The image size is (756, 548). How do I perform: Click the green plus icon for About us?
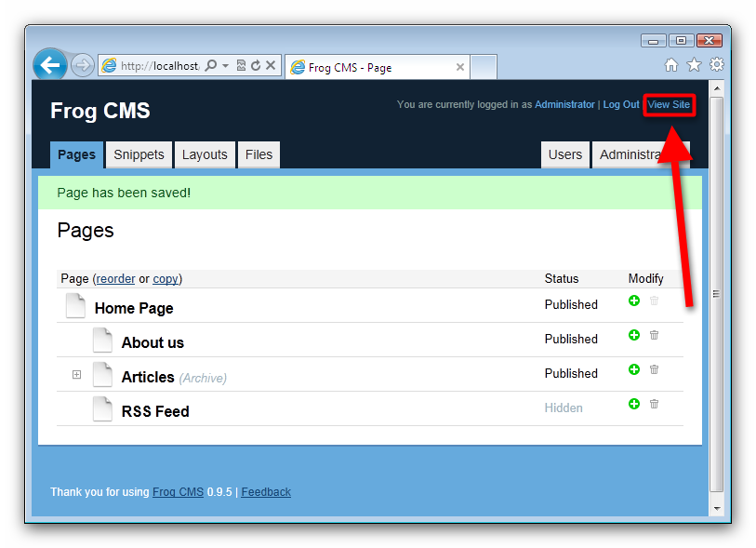point(634,335)
